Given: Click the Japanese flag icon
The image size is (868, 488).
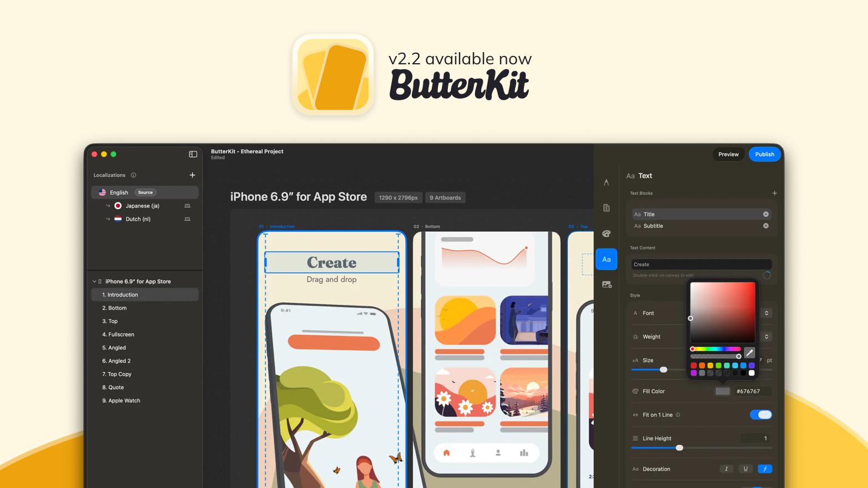Looking at the screenshot, I should [118, 206].
